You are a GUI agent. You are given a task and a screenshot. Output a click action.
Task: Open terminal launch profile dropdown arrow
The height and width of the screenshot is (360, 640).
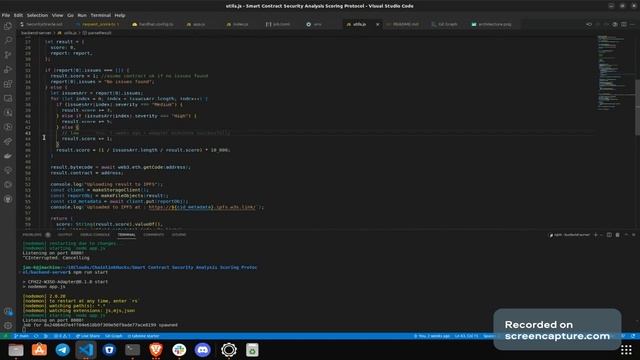[601, 235]
